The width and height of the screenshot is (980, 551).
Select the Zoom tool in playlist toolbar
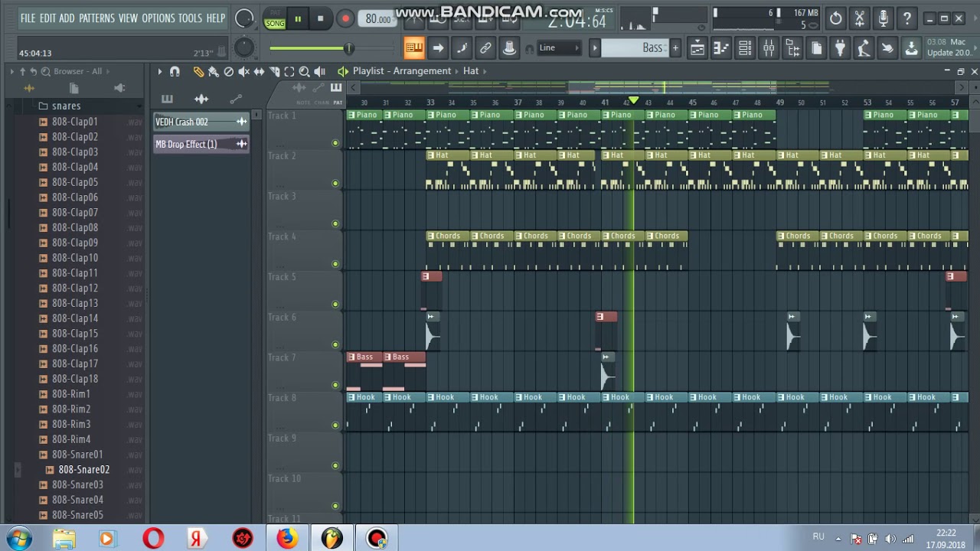pyautogui.click(x=304, y=71)
